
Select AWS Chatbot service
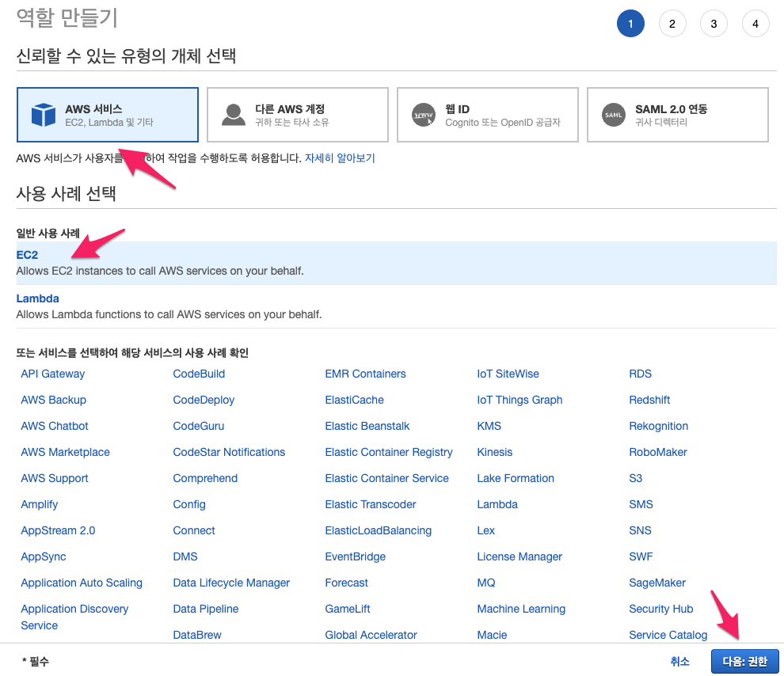point(55,426)
